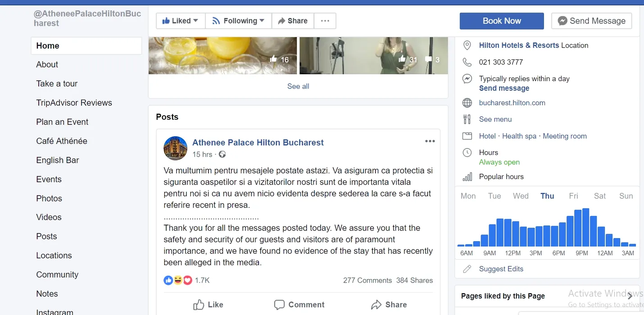The image size is (644, 315).
Task: Click the Comment speech bubble icon
Action: point(279,305)
